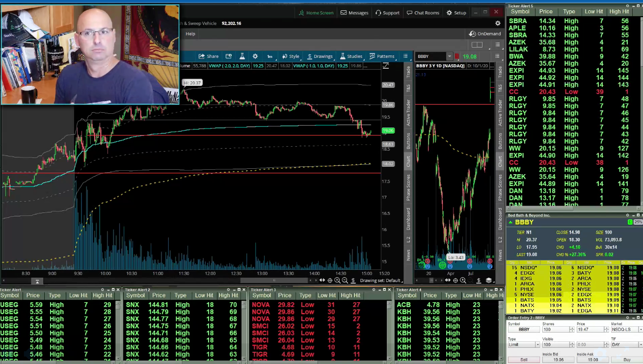Open the Setup menu
The width and height of the screenshot is (643, 364).
(x=456, y=13)
